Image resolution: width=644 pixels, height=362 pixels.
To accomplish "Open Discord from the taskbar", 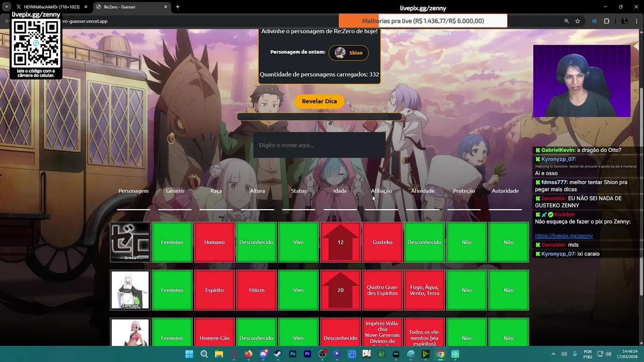I will [263, 354].
